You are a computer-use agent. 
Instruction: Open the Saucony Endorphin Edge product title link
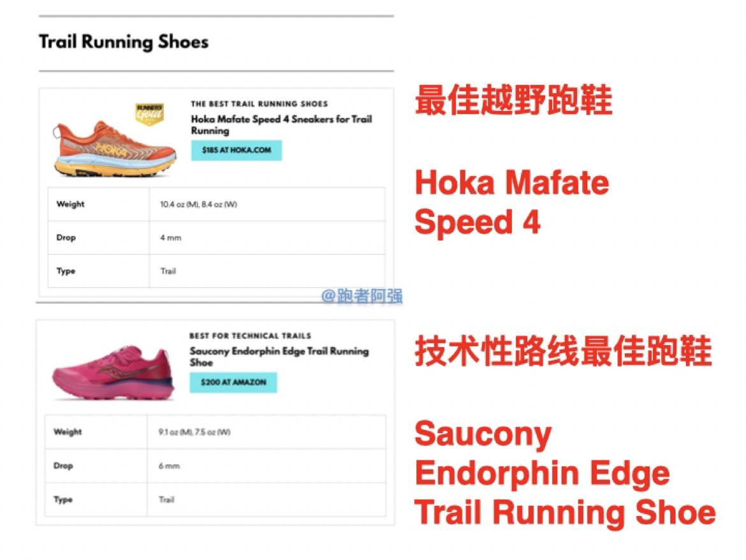click(x=279, y=357)
